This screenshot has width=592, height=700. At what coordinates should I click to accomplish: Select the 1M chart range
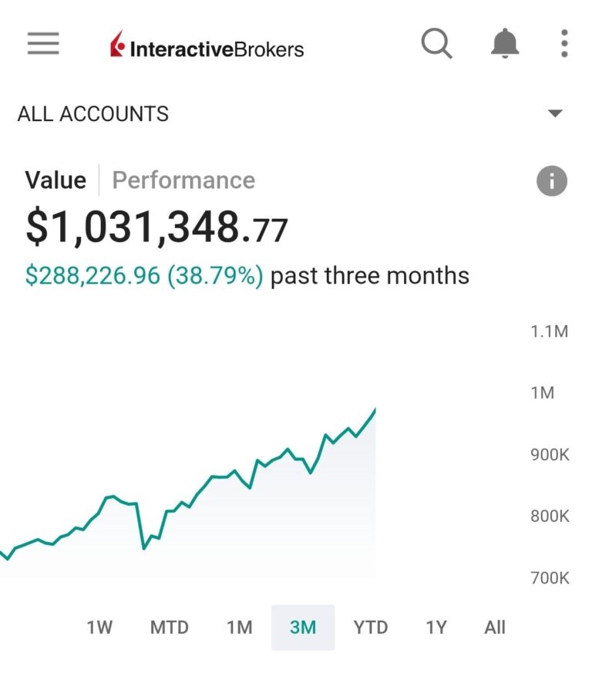[239, 628]
